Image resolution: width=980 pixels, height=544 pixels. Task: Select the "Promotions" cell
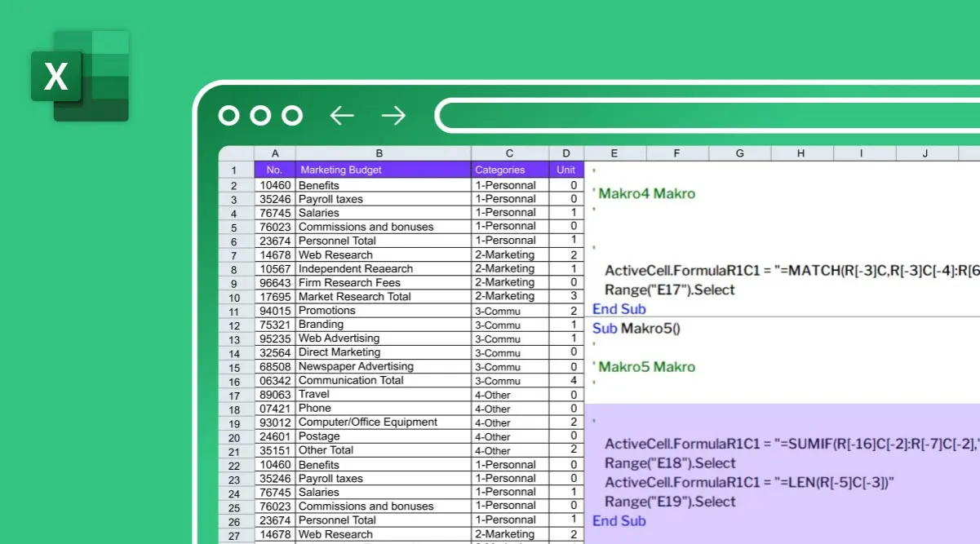pyautogui.click(x=384, y=310)
